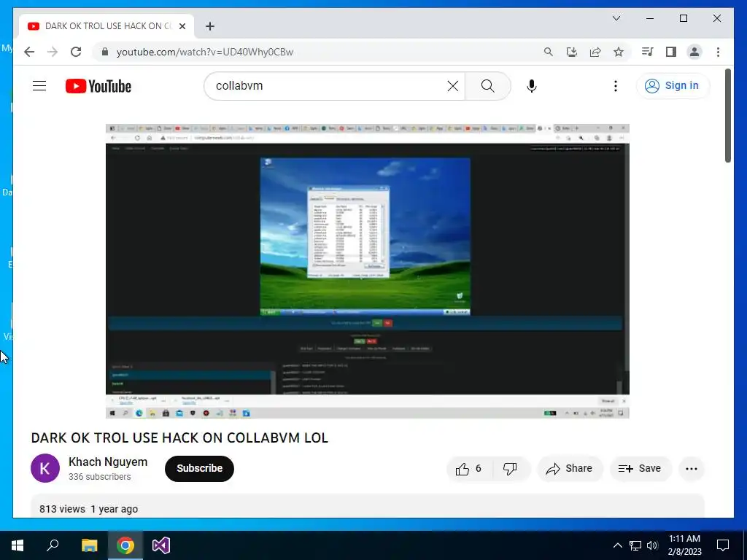Subscribe to Khach Nguyem
The height and width of the screenshot is (560, 747).
point(199,469)
